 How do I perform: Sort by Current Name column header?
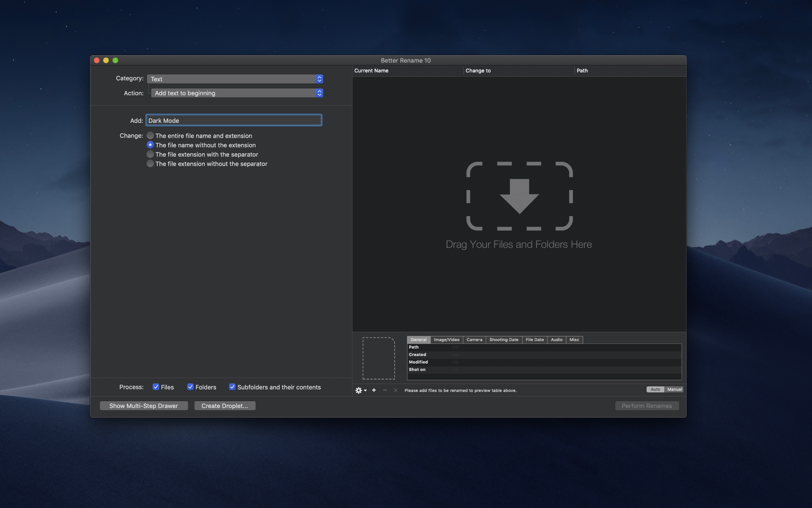click(x=408, y=70)
